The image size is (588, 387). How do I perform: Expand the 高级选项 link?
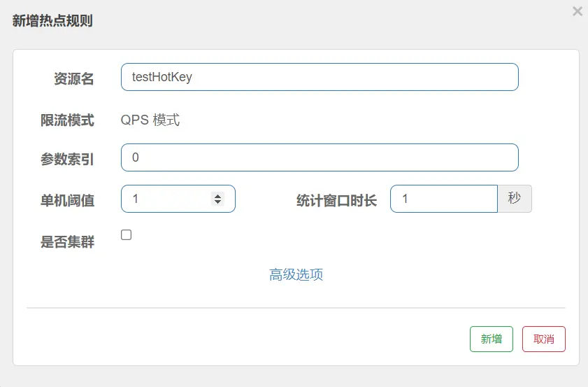(296, 274)
